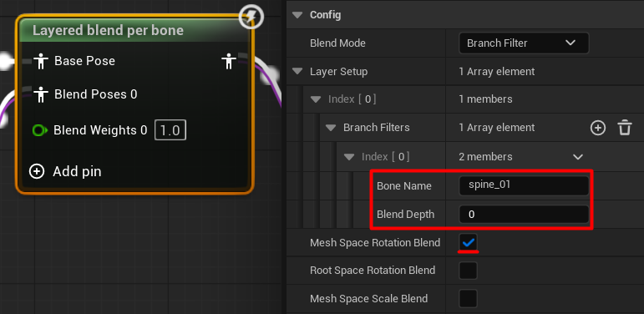Click the '1 members' text
This screenshot has width=644, height=314.
[485, 99]
